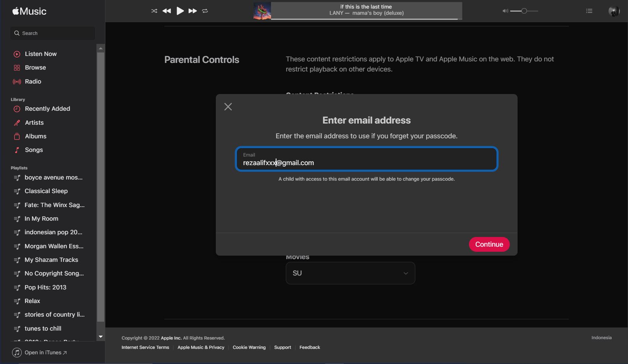Click sidebar scrollbar down arrow
Image resolution: width=628 pixels, height=364 pixels.
pyautogui.click(x=101, y=337)
